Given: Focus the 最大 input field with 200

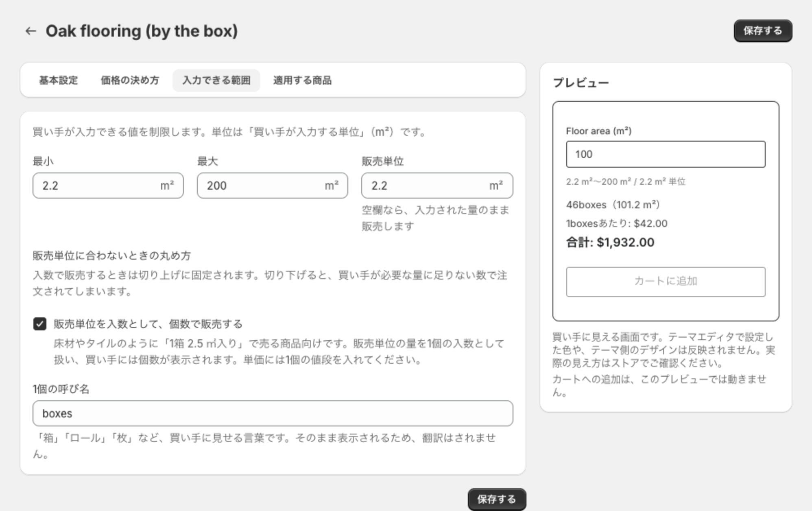Looking at the screenshot, I should 273,186.
